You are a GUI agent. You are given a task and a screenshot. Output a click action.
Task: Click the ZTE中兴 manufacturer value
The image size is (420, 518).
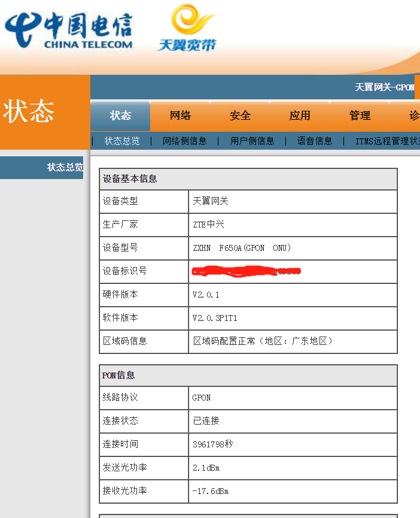coord(209,225)
